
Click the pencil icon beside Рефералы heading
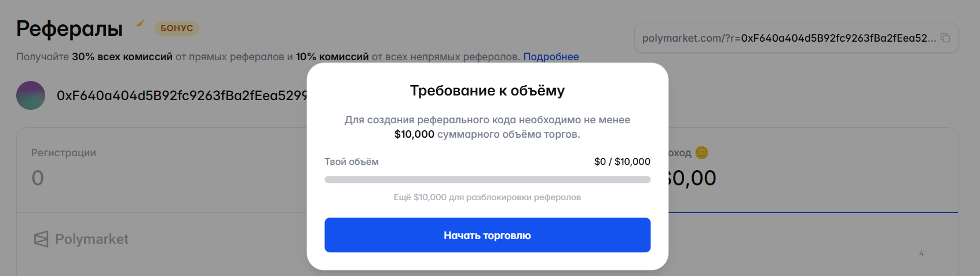point(140,23)
